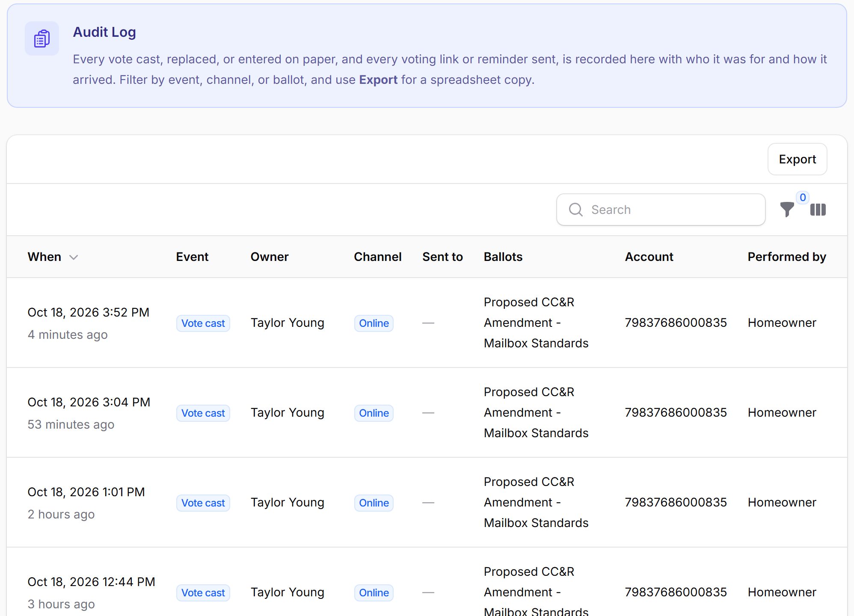Click the Event column header
854x616 pixels.
pos(192,257)
